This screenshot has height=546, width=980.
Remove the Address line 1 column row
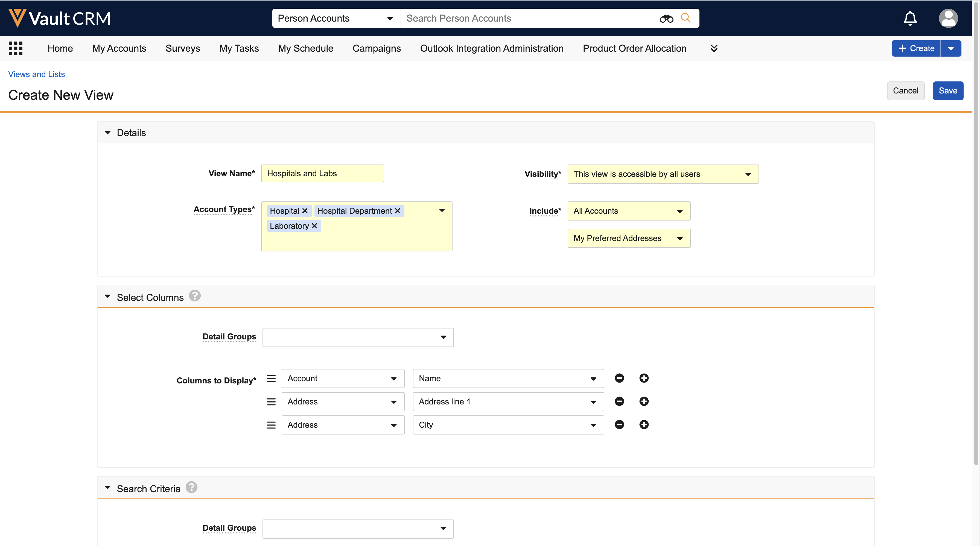click(x=619, y=401)
